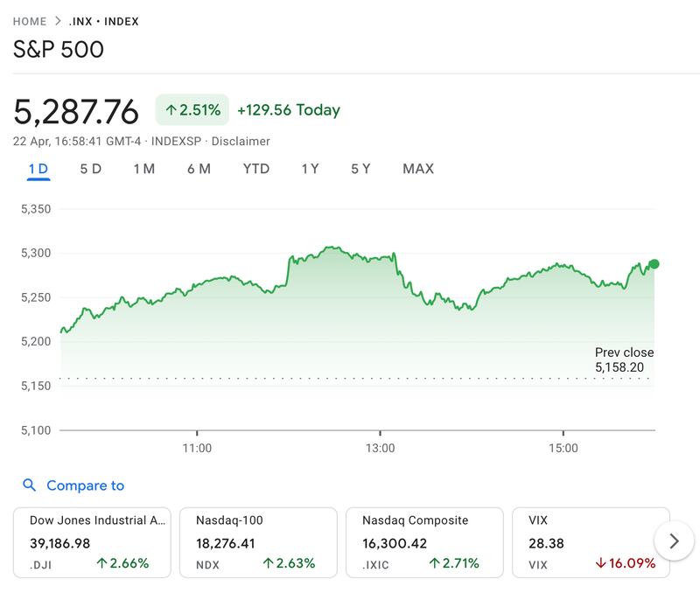Switch to the 5D chart range
Viewport: 700px width, 593px height.
point(91,169)
